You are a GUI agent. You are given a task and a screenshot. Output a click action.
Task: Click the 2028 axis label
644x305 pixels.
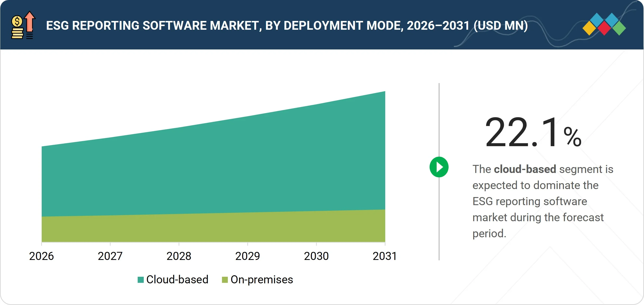[x=179, y=256]
